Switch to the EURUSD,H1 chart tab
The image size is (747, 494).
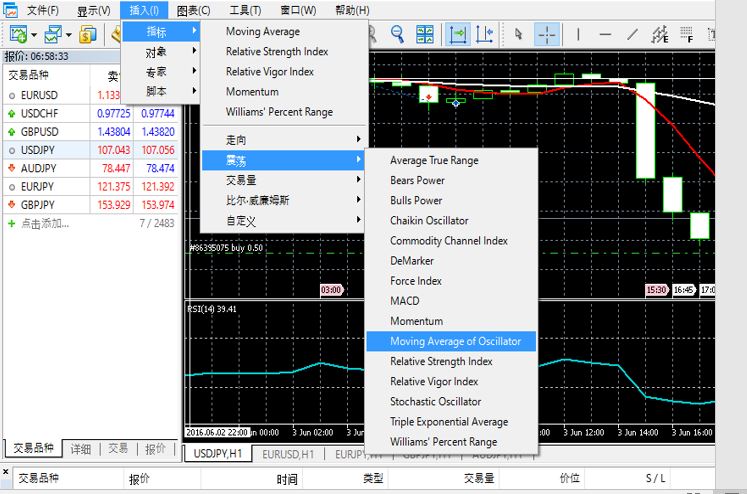290,454
